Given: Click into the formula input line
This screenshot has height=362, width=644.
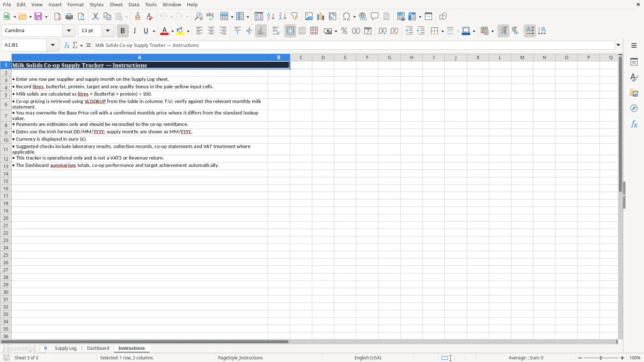Looking at the screenshot, I should pyautogui.click(x=354, y=45).
